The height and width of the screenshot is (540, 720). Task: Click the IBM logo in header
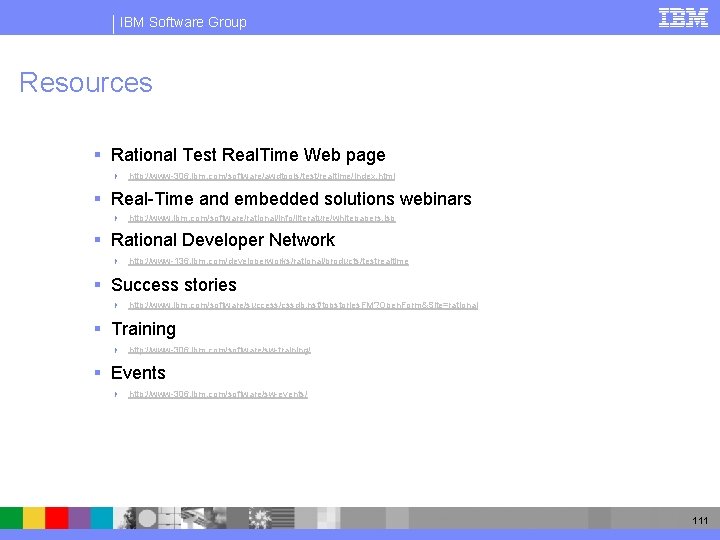point(683,18)
